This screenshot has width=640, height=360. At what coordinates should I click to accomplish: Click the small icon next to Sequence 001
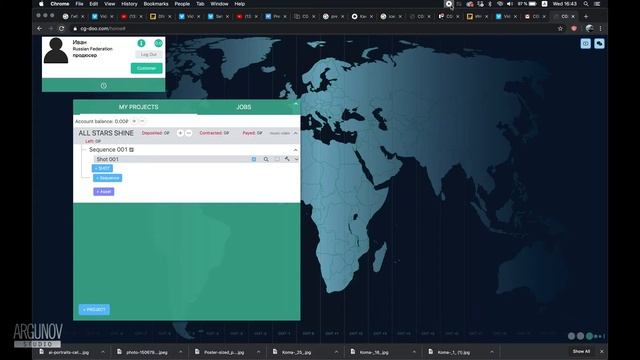coord(131,150)
